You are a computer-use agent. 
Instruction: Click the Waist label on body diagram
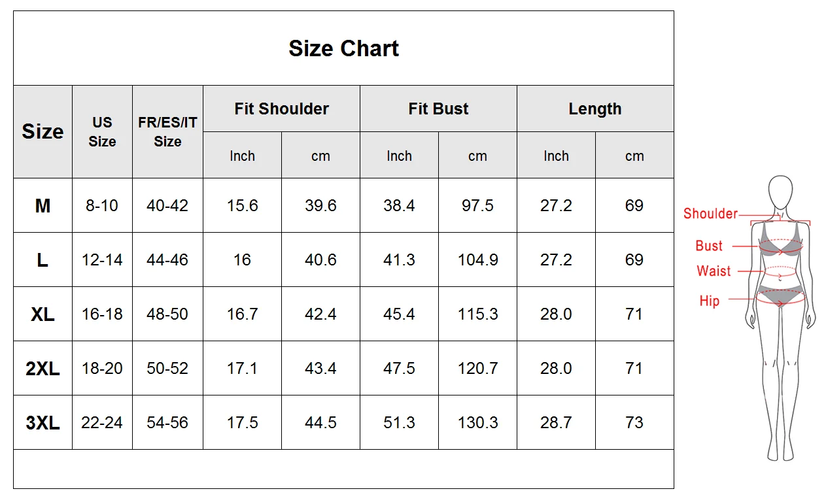(714, 271)
